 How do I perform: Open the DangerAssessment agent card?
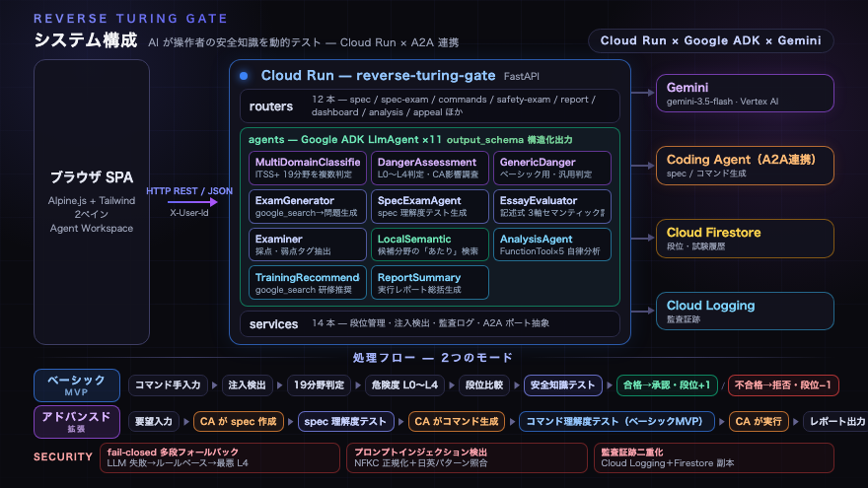[430, 168]
